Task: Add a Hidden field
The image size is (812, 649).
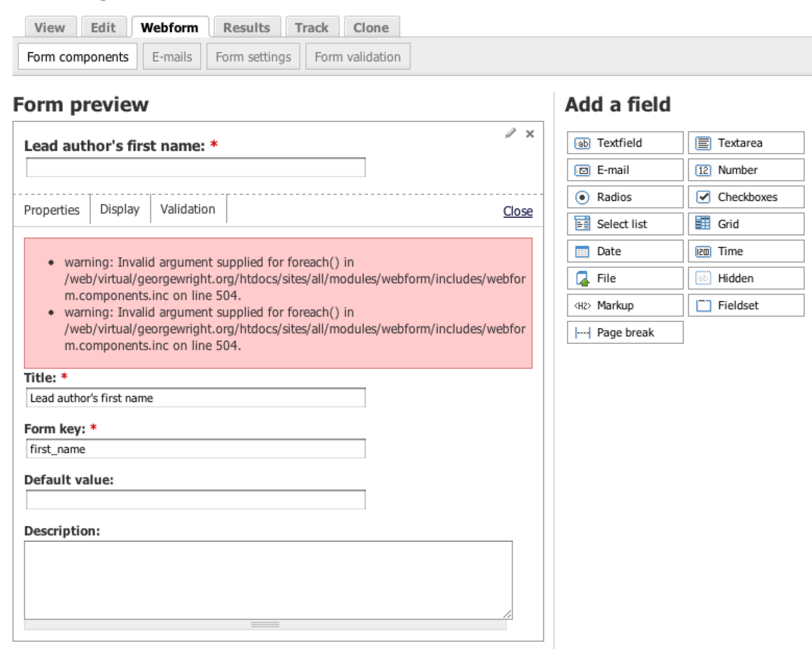Action: pyautogui.click(x=746, y=279)
